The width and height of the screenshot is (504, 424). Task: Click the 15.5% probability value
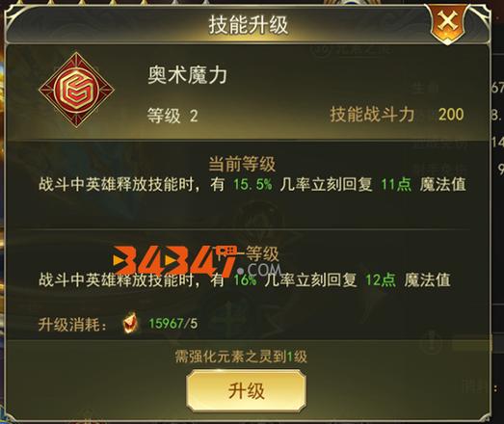coord(252,184)
